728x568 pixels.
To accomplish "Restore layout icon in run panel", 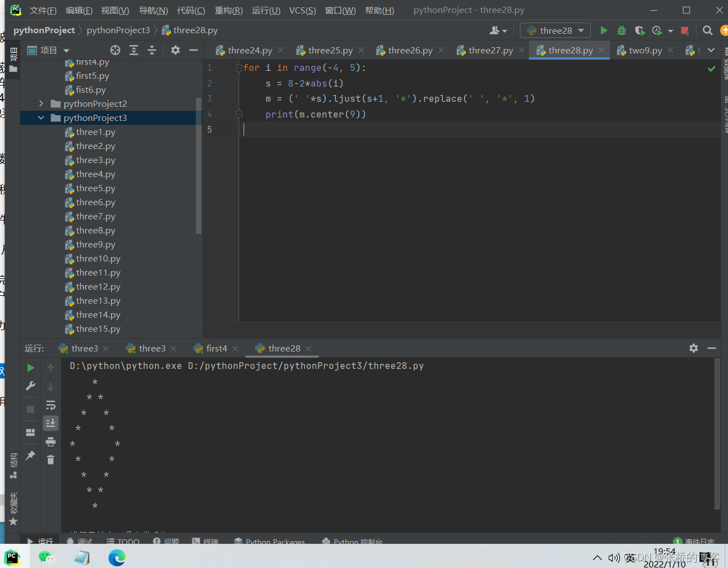I will (30, 432).
